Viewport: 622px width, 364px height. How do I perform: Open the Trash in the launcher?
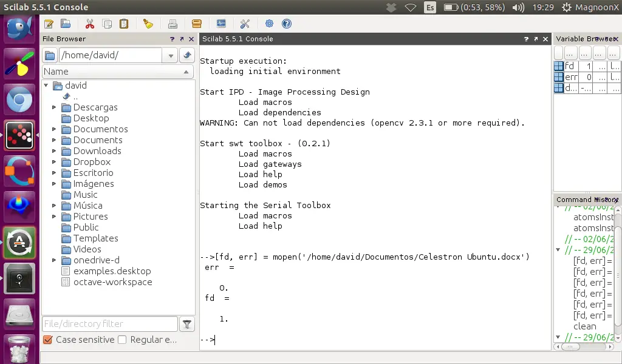[x=19, y=349]
